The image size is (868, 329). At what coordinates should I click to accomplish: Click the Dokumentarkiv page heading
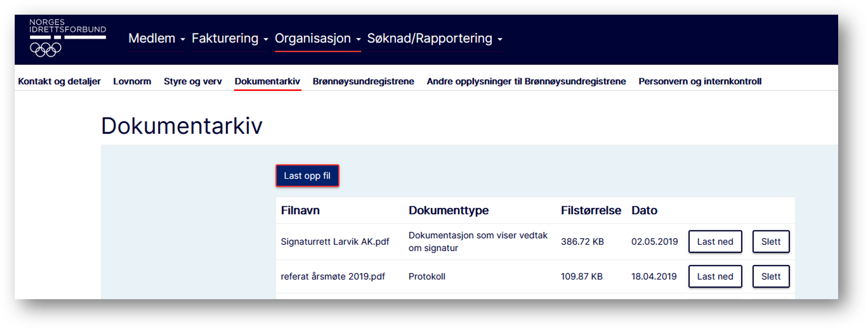pyautogui.click(x=182, y=126)
